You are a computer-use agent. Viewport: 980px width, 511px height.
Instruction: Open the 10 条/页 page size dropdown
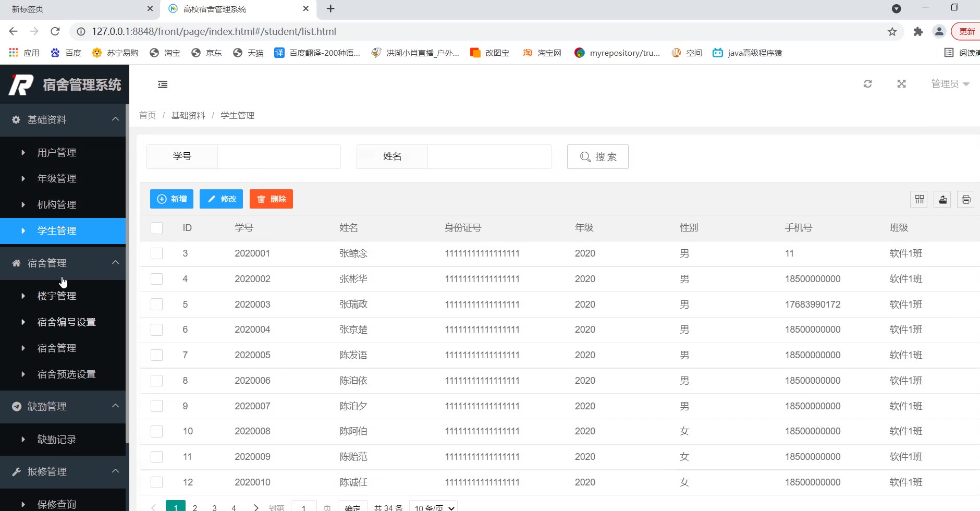coord(434,507)
